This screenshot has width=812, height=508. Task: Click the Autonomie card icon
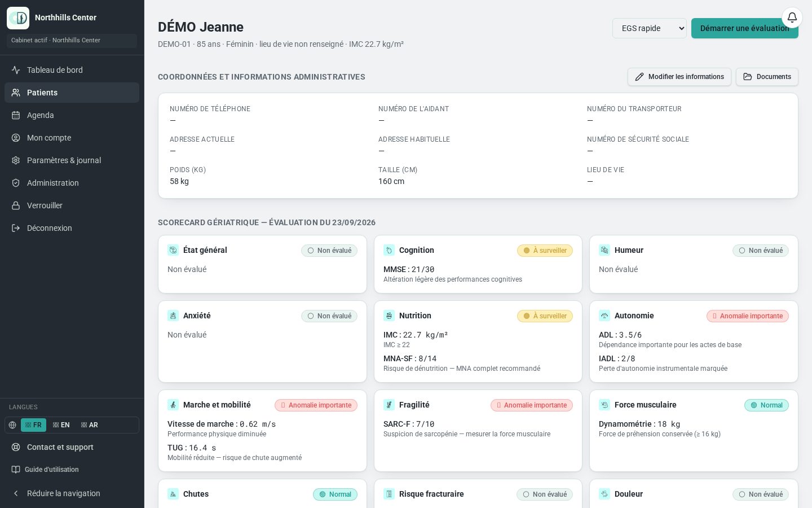(x=604, y=316)
